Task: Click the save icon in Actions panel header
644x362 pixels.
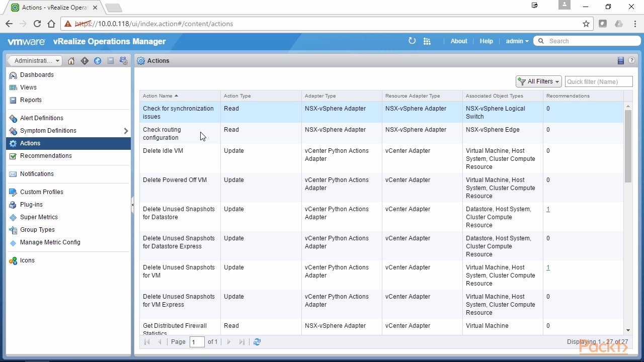Action: tap(620, 61)
